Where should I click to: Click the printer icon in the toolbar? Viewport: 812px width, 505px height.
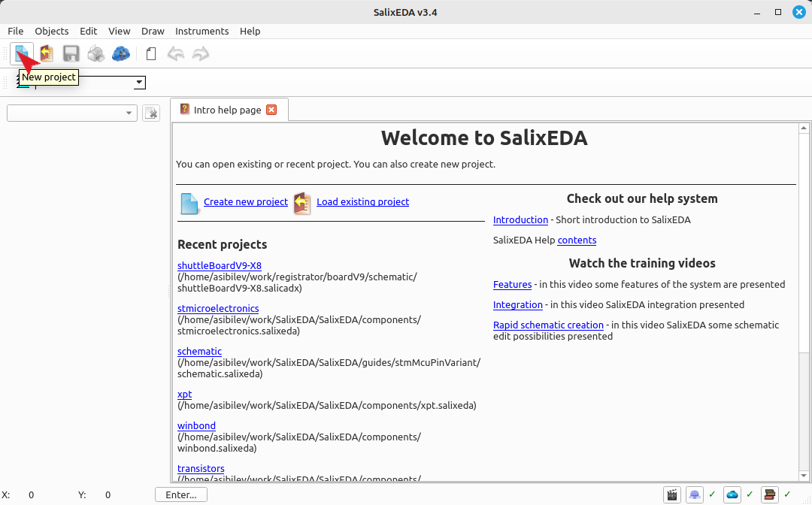coord(95,54)
